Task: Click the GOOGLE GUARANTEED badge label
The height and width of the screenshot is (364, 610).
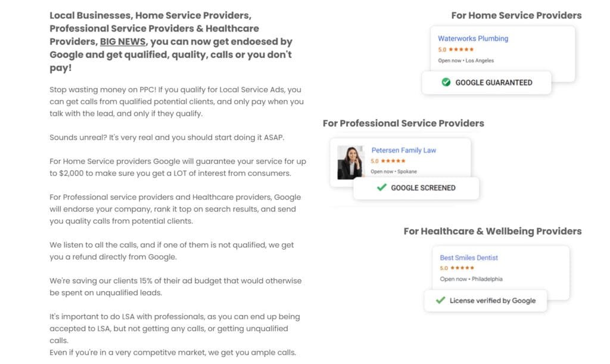Action: [494, 83]
